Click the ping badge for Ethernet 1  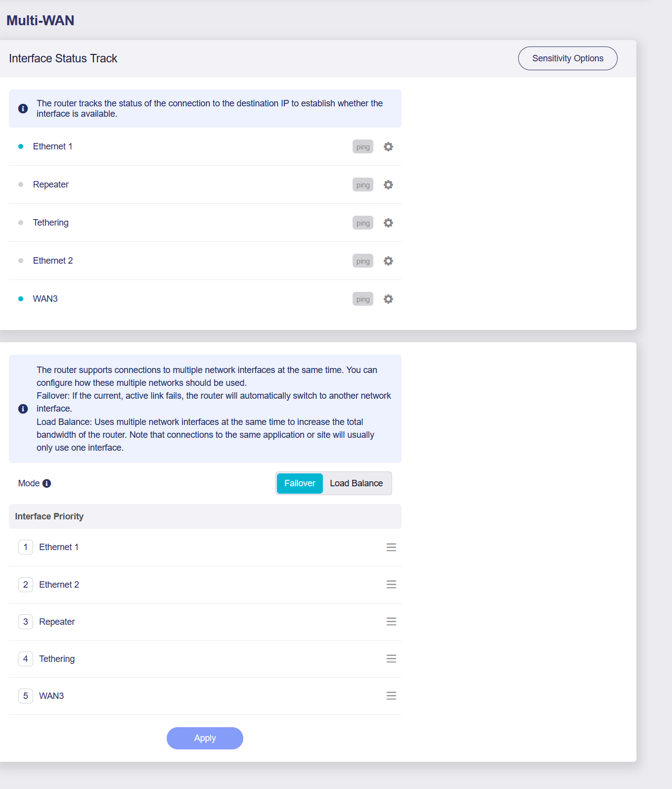[362, 147]
